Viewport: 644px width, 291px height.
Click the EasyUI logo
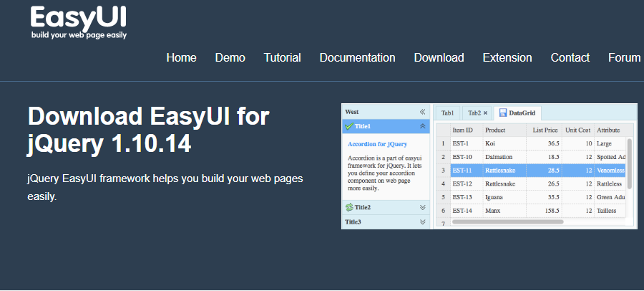(79, 22)
